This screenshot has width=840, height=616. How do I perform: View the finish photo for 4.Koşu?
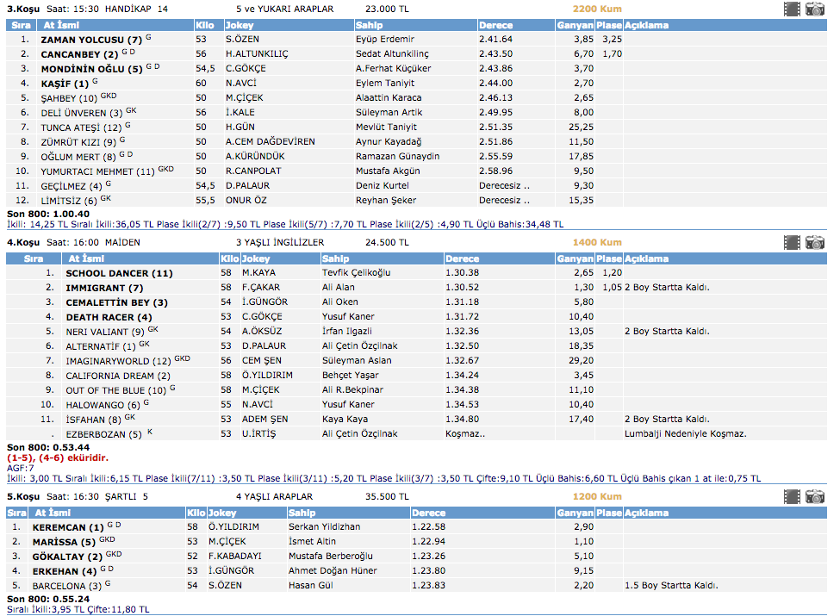814,243
